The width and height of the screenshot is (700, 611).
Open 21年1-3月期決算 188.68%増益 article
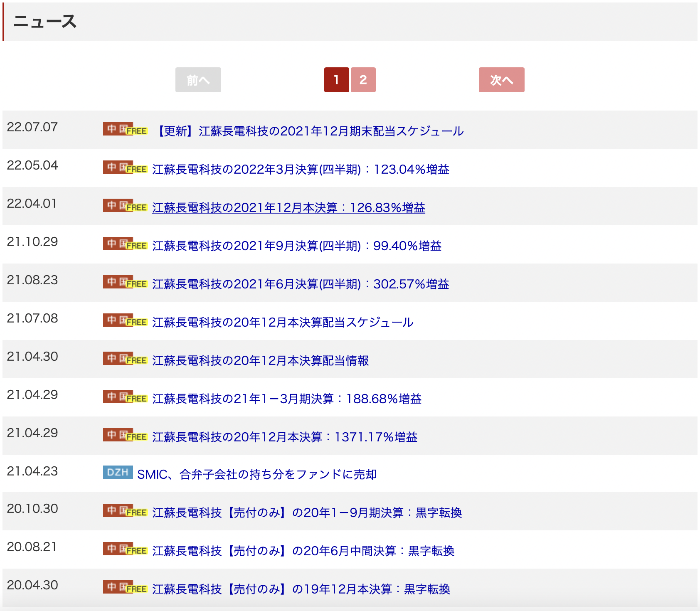pos(287,399)
